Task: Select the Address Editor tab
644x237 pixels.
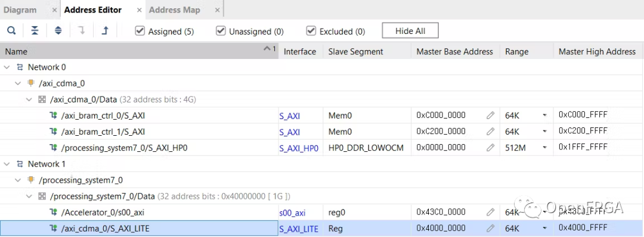Action: tap(93, 10)
